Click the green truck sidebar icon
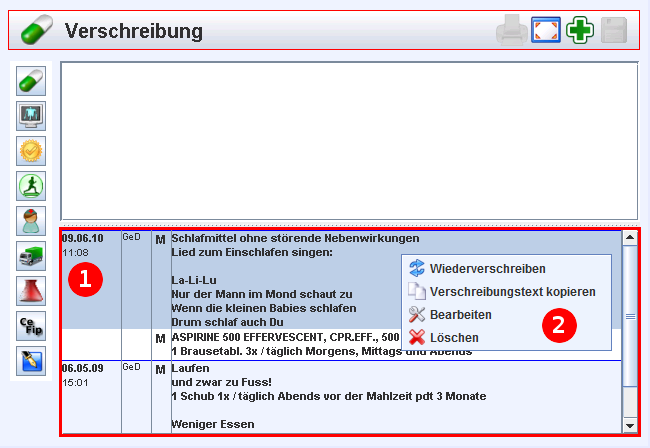This screenshot has height=448, width=650. (32, 256)
